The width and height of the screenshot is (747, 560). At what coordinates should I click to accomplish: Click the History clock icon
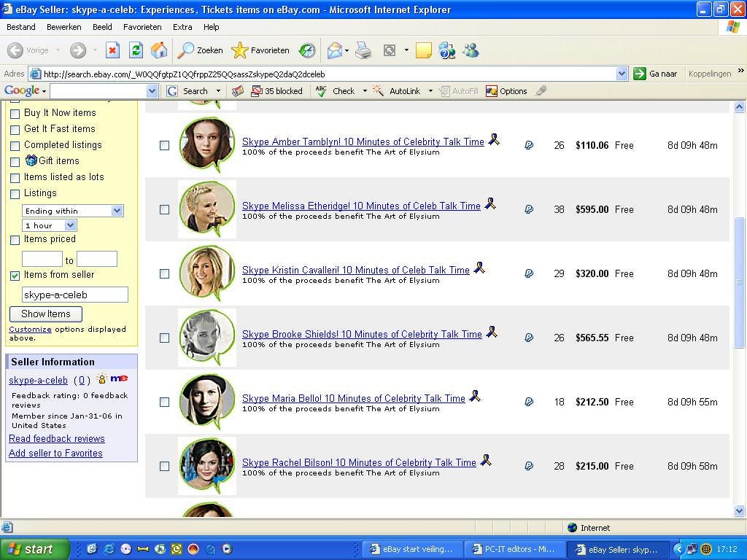coord(307,50)
